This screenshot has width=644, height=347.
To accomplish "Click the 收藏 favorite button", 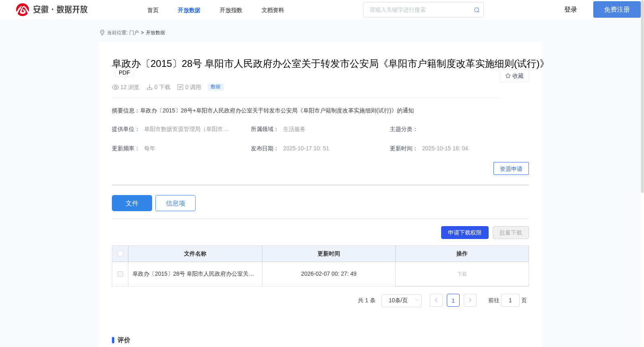I will [514, 76].
